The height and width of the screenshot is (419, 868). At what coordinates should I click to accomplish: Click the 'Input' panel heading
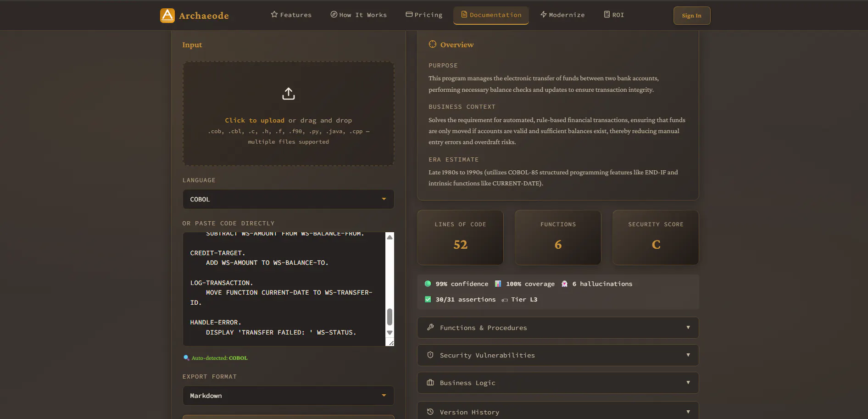[192, 45]
